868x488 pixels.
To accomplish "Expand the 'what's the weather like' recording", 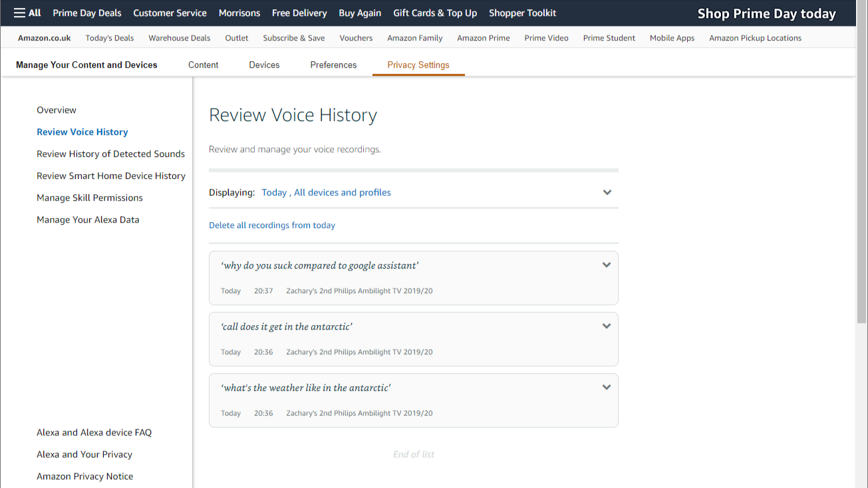I will click(606, 388).
